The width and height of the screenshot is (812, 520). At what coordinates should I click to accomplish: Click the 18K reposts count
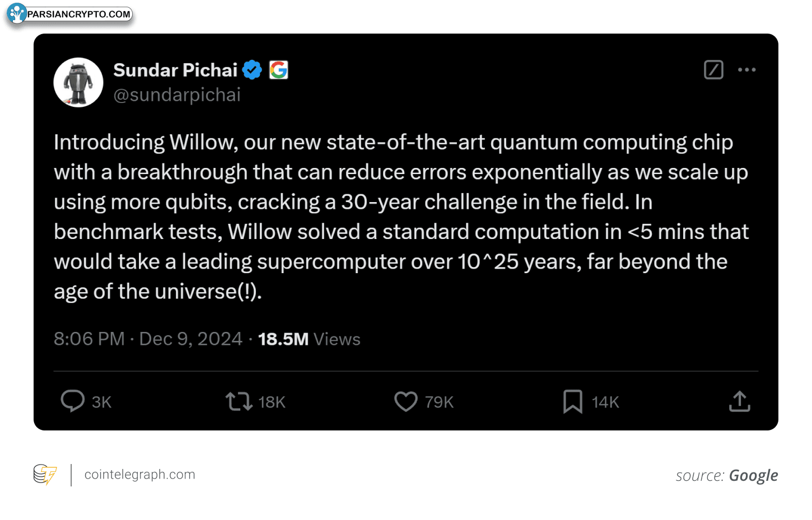(272, 402)
